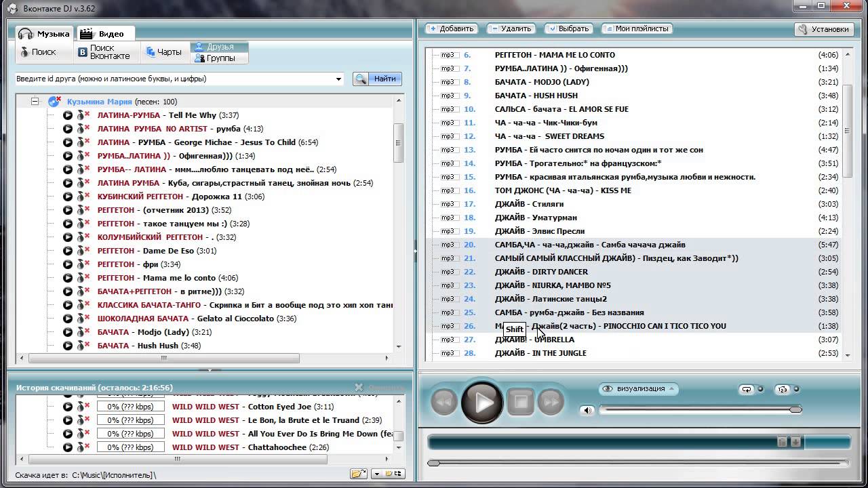
Task: Stop playback with the square Stop button
Action: point(521,403)
